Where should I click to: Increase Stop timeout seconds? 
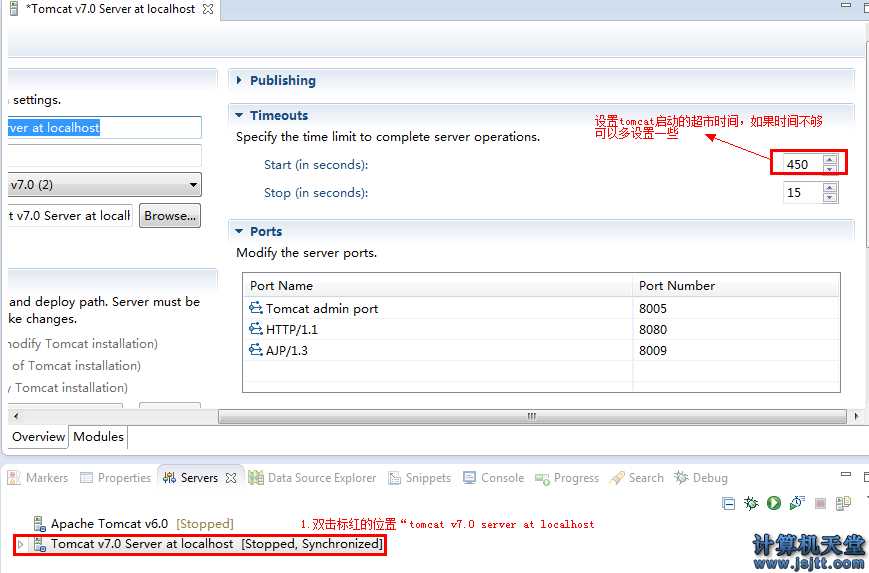tap(830, 188)
